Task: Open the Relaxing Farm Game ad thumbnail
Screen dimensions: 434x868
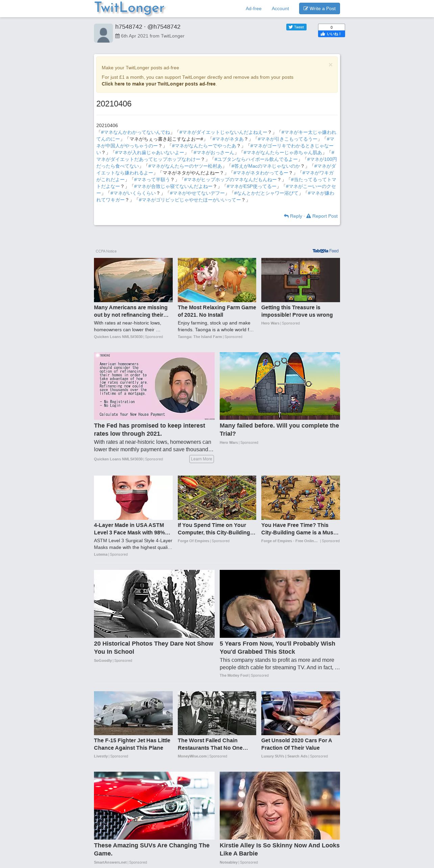Action: click(x=217, y=280)
